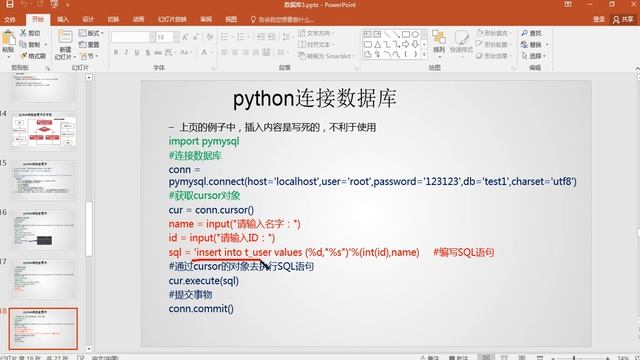Toggle Bold formatting
Image resolution: width=640 pixels, height=360 pixels.
[x=116, y=52]
